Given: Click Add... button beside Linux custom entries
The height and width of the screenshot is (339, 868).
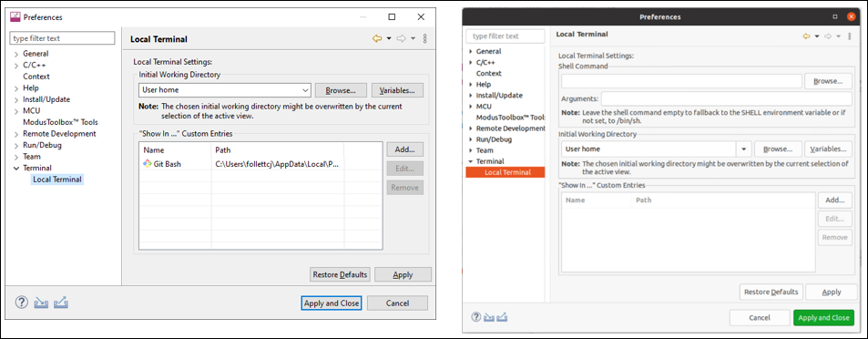Looking at the screenshot, I should [835, 200].
